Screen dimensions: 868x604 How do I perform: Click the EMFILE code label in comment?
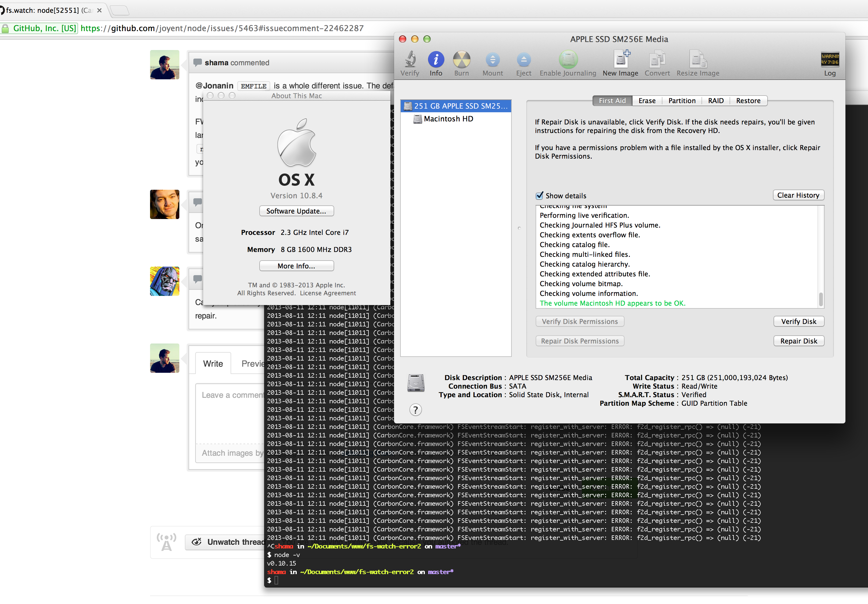coord(253,86)
